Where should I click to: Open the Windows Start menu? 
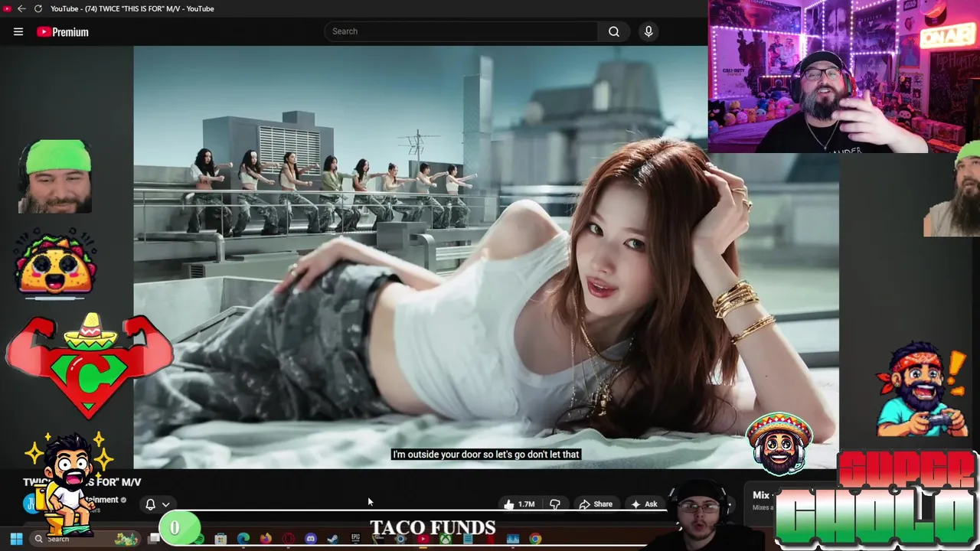click(x=16, y=539)
